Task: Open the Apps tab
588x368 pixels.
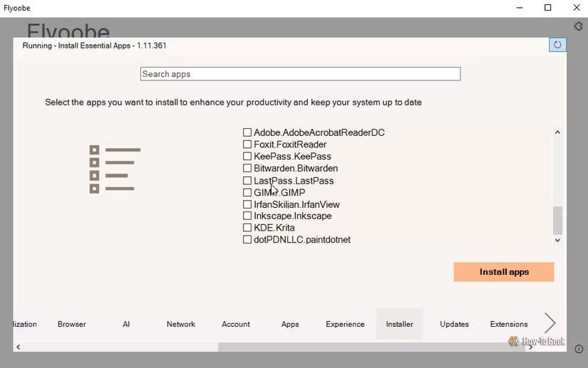Action: (290, 324)
